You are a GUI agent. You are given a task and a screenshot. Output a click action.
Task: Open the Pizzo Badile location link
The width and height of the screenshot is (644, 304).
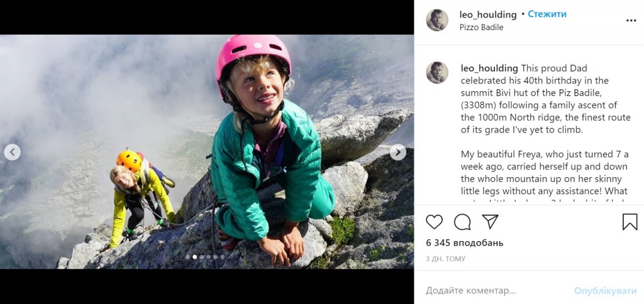tap(481, 27)
